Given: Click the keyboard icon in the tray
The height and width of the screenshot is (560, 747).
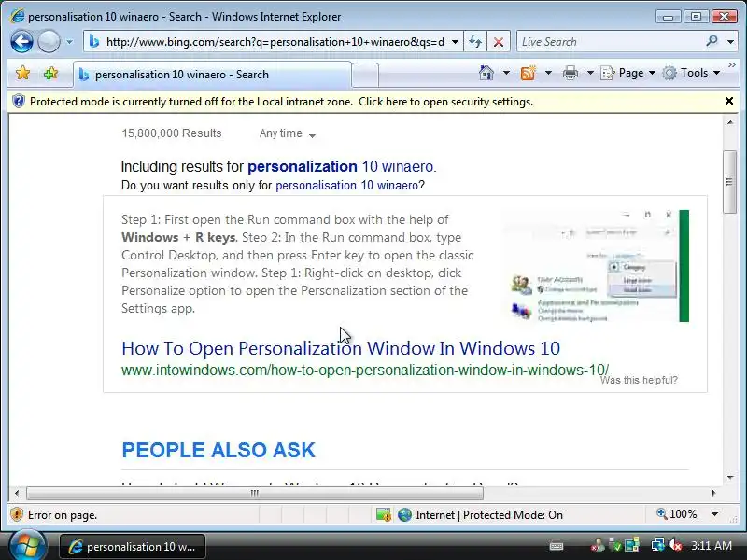Looking at the screenshot, I should point(556,546).
